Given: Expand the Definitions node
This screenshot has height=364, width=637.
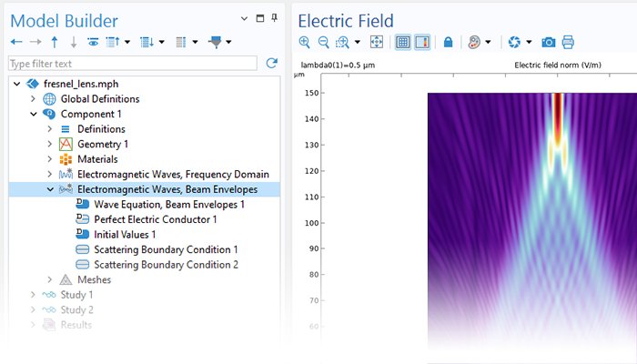Looking at the screenshot, I should point(49,129).
